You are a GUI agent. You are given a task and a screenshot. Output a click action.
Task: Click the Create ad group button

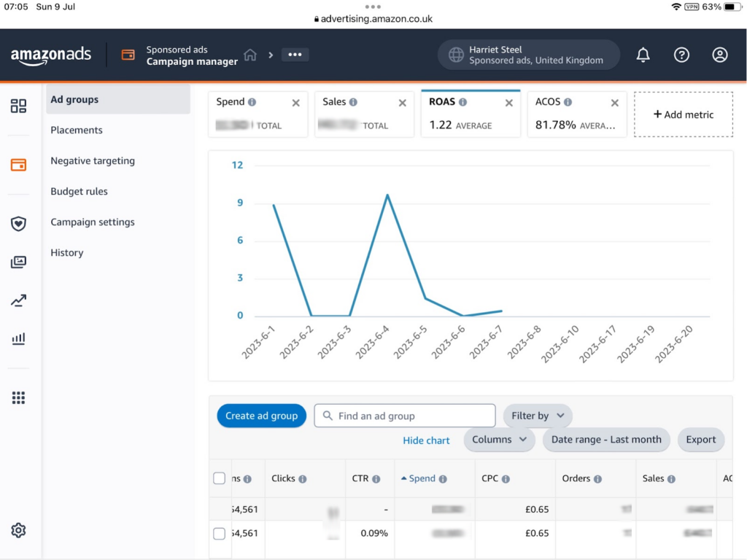click(x=261, y=416)
